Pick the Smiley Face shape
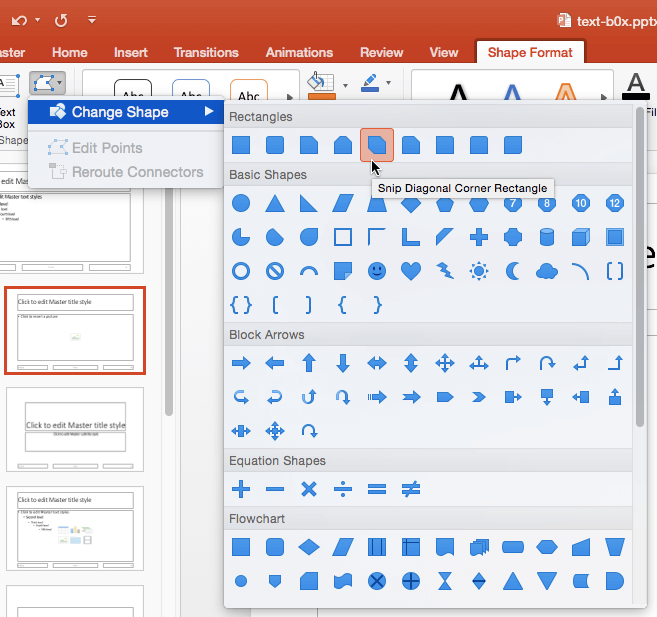Image resolution: width=657 pixels, height=617 pixels. [x=377, y=271]
